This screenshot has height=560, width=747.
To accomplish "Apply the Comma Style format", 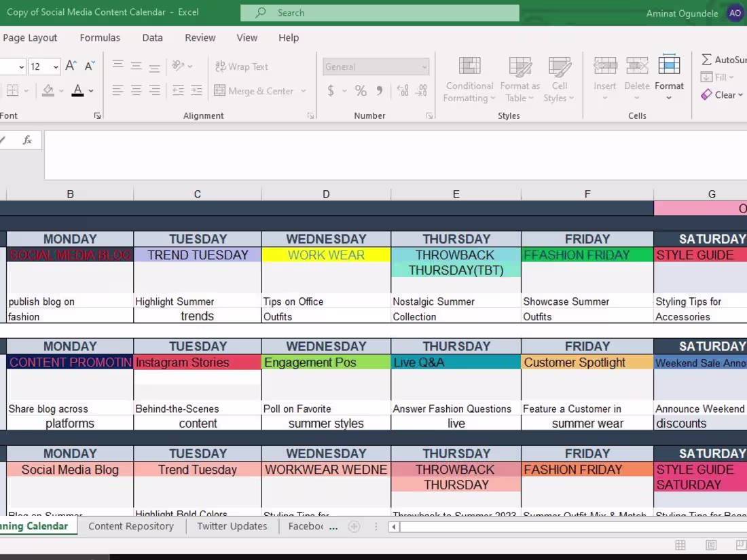I will [379, 89].
